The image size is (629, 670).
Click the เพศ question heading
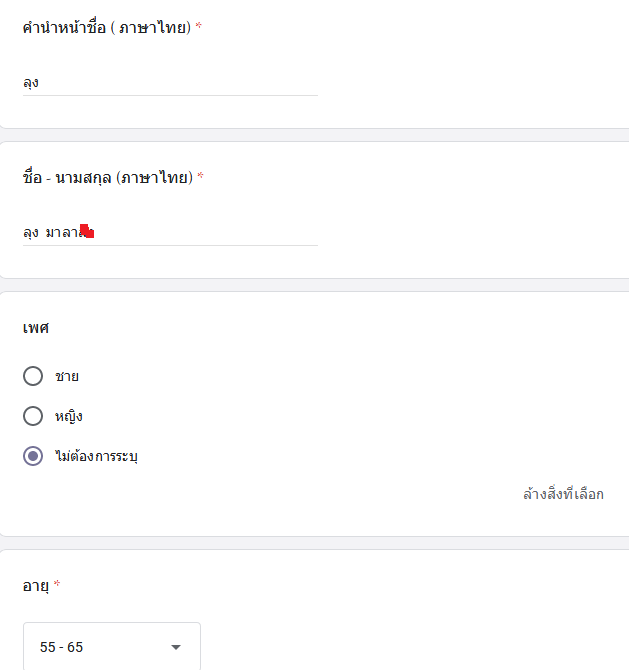[x=36, y=327]
